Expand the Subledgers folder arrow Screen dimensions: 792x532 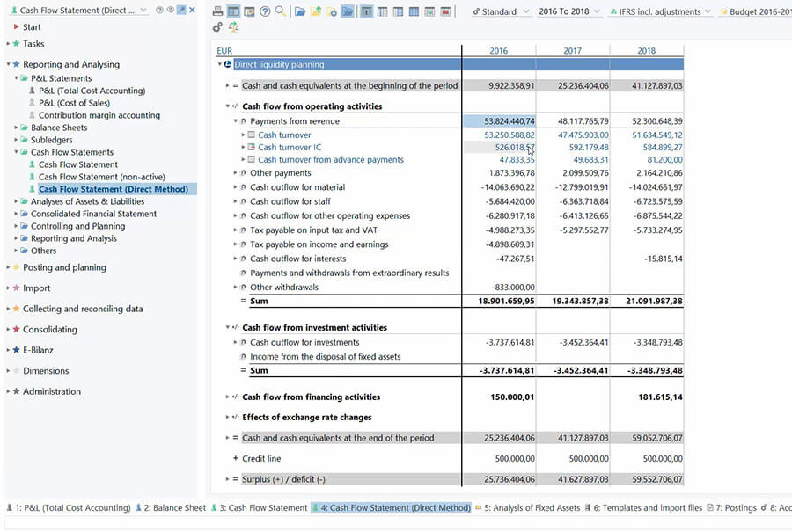point(16,139)
